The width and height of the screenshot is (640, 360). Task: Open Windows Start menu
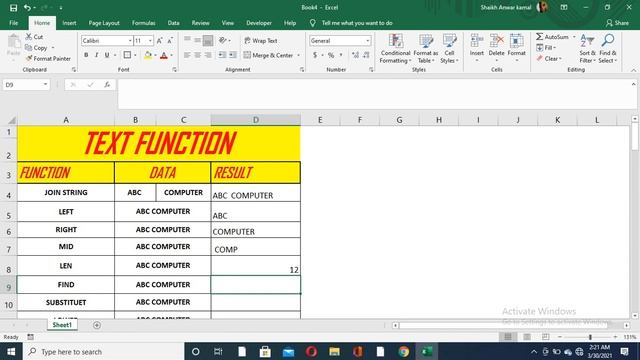tap(11, 351)
